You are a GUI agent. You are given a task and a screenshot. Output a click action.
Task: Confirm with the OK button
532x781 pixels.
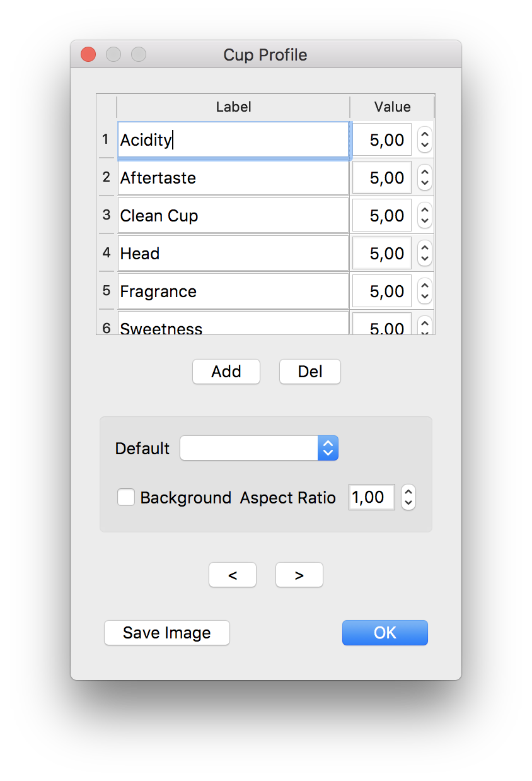(x=385, y=633)
